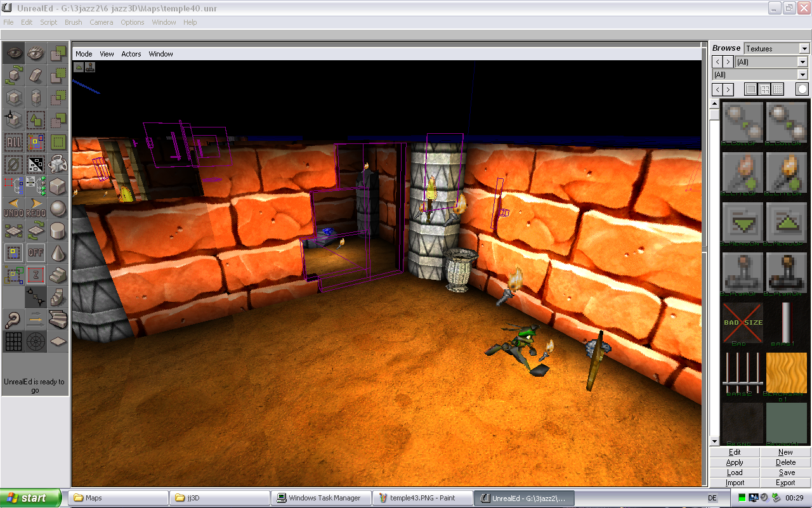Viewport: 812px width, 508px height.
Task: Select the BAD SIZE texture thumbnail
Action: coord(743,323)
